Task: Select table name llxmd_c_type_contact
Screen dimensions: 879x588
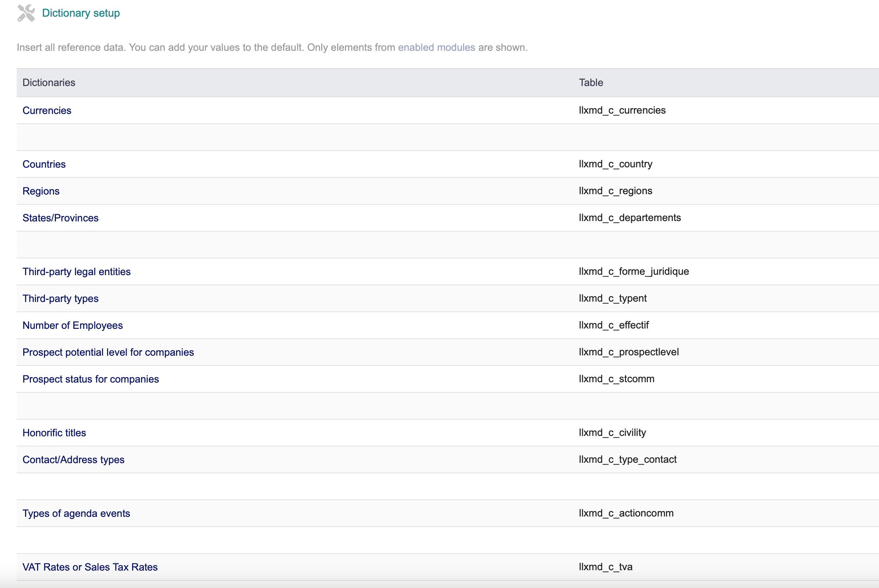Action: click(x=628, y=460)
